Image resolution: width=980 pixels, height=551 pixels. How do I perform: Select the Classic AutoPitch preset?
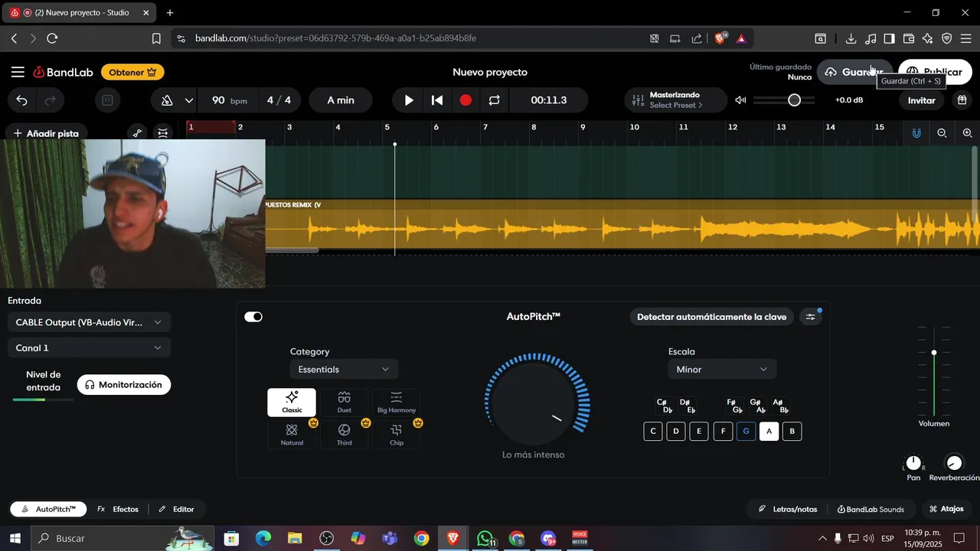[x=292, y=403]
